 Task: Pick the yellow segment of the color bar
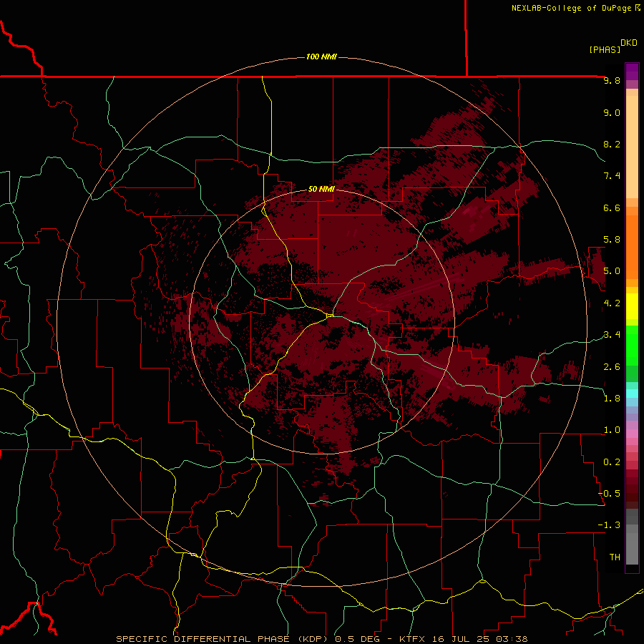click(632, 306)
